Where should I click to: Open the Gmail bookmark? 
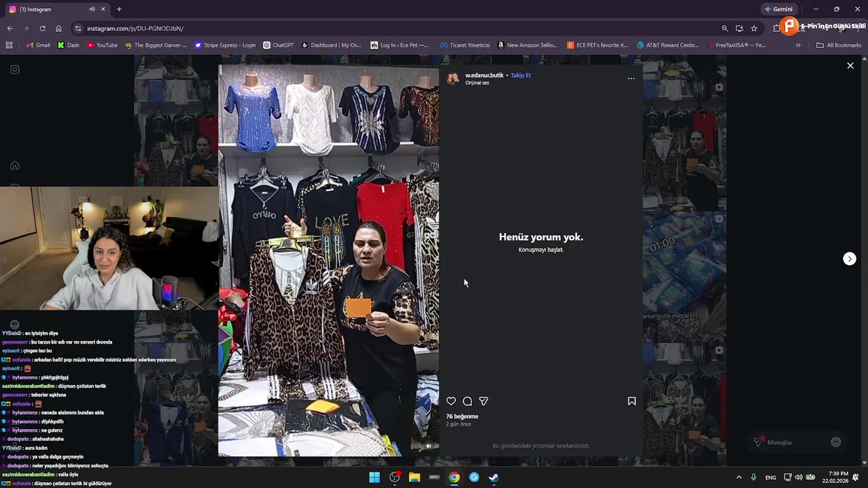pyautogui.click(x=38, y=45)
